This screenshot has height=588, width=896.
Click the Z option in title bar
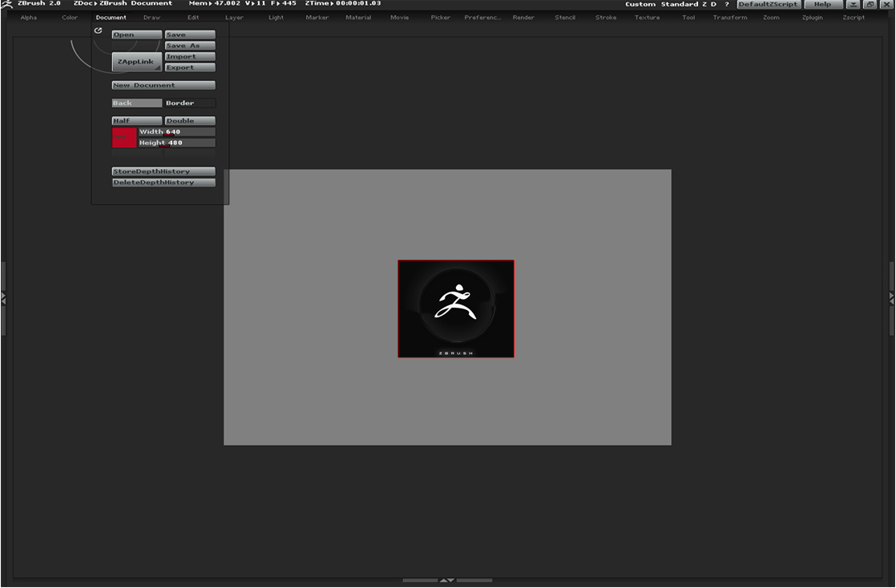click(704, 4)
